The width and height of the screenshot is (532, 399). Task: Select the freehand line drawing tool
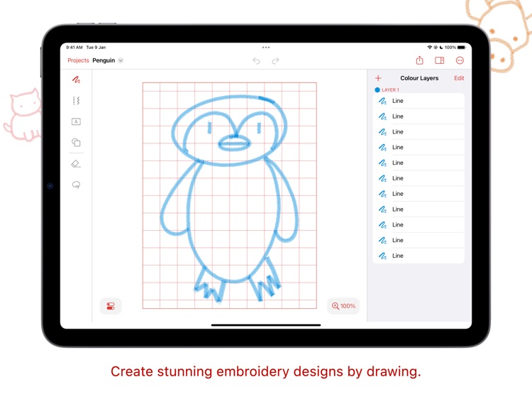(x=76, y=80)
